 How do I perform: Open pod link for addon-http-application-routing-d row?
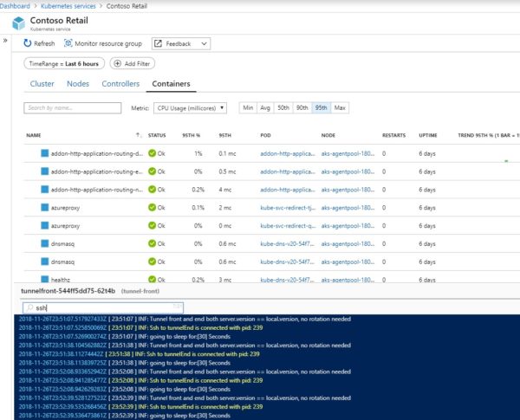(x=288, y=153)
